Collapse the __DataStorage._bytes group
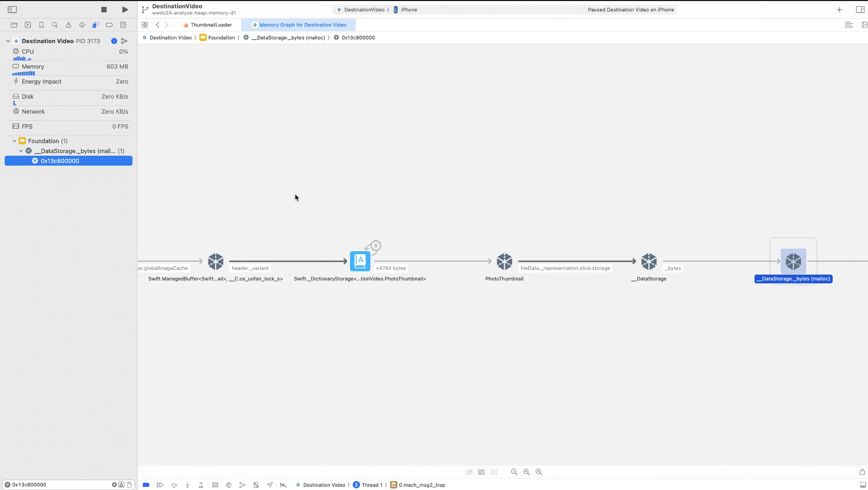This screenshot has width=868, height=490. [x=21, y=151]
